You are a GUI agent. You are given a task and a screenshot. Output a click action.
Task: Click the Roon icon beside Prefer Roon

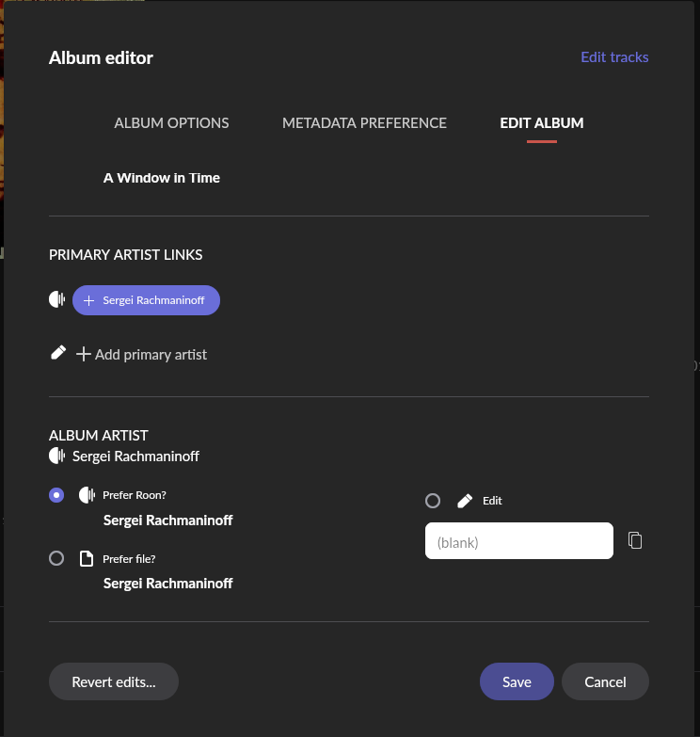click(87, 495)
